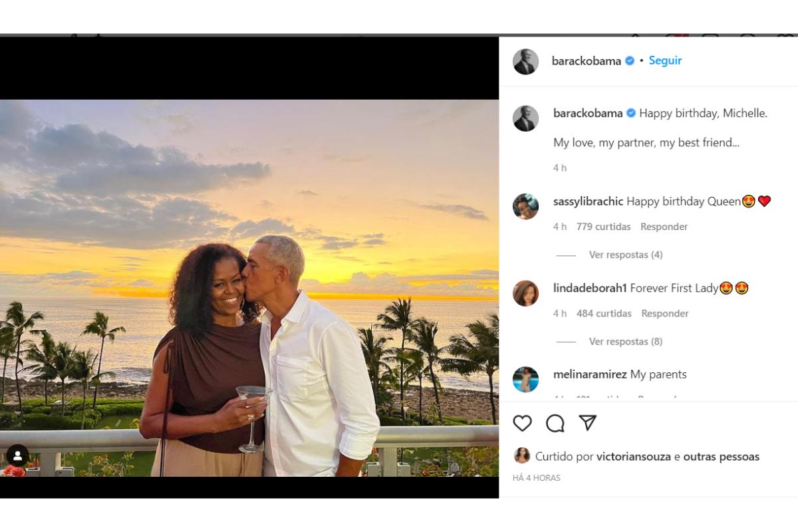
Task: Click melinaramirez's comment avatar
Action: click(525, 379)
